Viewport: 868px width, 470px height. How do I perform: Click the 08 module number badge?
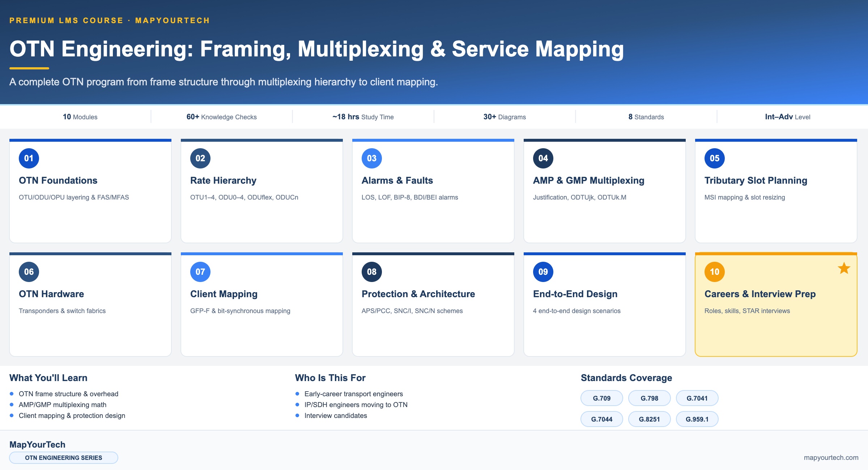[x=372, y=272]
